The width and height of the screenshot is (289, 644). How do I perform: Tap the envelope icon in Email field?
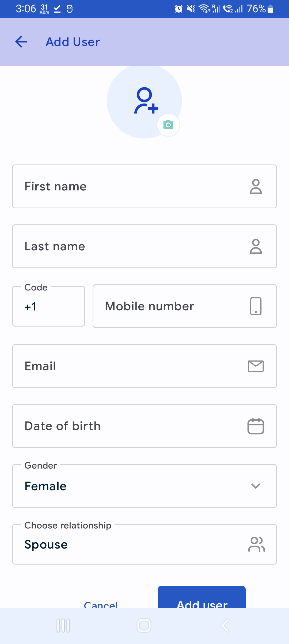tap(256, 366)
